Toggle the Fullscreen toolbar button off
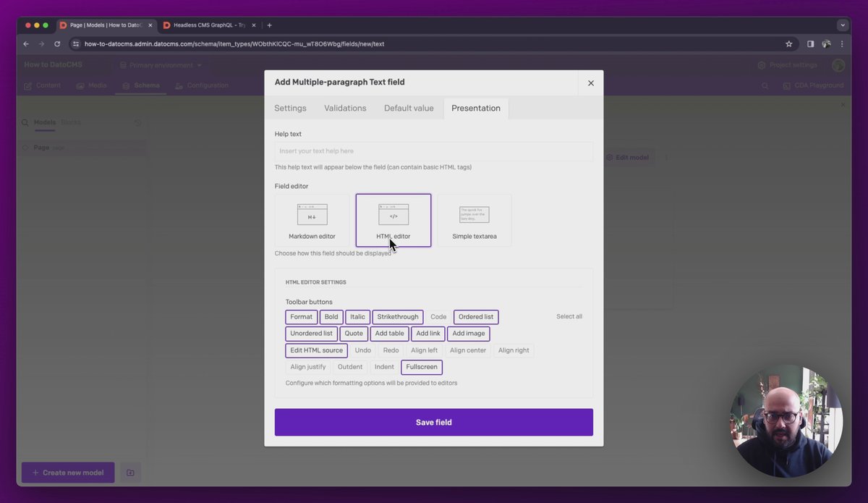 [x=421, y=367]
